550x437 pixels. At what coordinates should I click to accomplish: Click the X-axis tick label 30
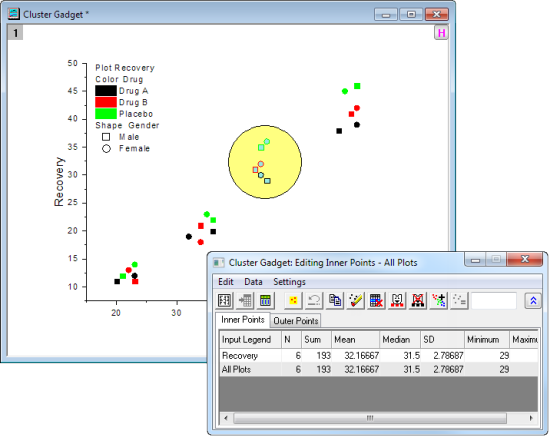[176, 313]
